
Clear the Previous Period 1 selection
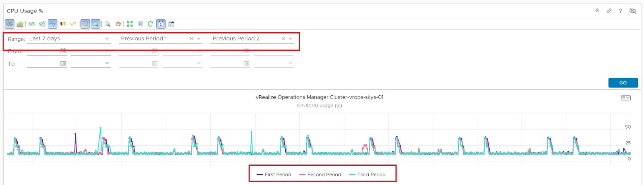pos(192,39)
